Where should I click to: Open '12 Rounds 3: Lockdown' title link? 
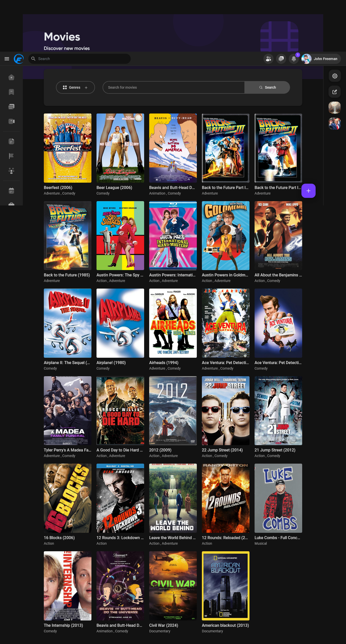(120, 538)
